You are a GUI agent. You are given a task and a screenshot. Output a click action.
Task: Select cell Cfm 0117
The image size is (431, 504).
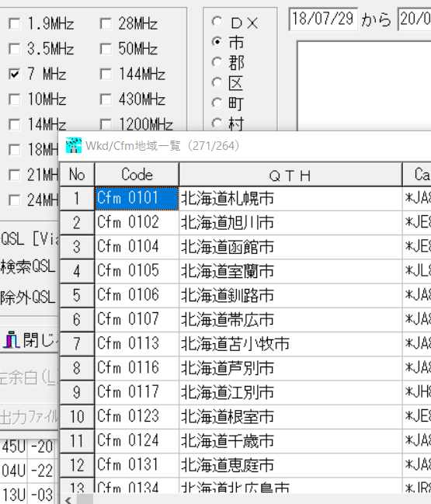137,393
